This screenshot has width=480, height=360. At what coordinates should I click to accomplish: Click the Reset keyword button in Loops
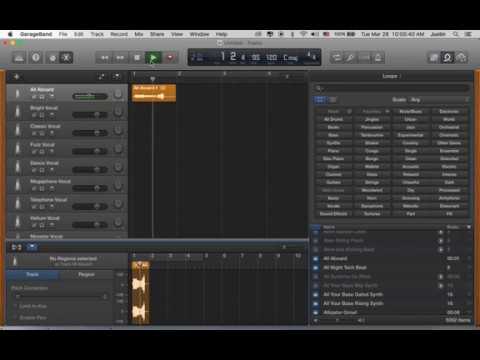333,111
